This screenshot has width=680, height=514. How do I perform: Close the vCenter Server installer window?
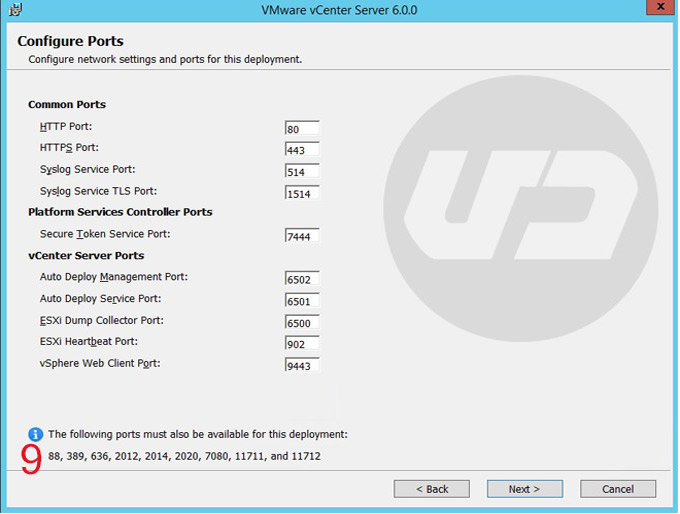tap(660, 7)
